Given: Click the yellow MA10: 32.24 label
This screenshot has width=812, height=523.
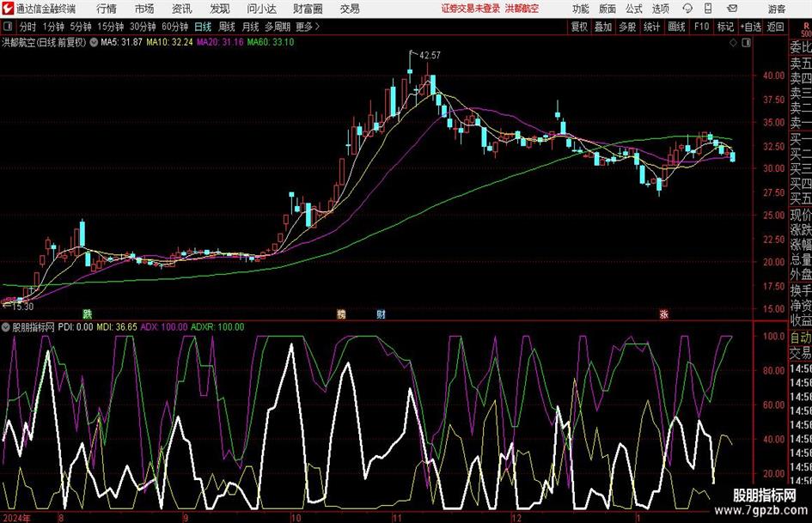Looking at the screenshot, I should coord(169,42).
